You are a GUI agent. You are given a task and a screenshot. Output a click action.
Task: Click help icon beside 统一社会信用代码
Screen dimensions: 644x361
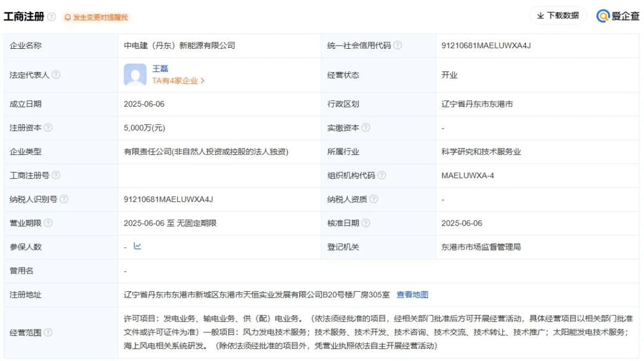pos(398,45)
